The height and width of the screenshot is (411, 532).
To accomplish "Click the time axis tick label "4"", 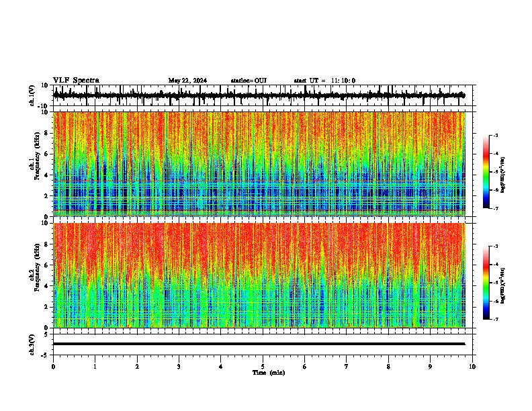I will [221, 367].
